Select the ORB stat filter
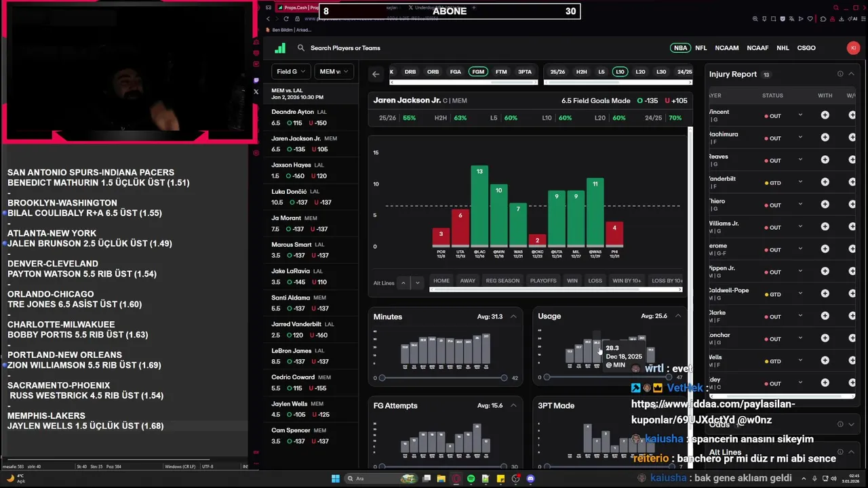This screenshot has height=488, width=868. (x=433, y=72)
